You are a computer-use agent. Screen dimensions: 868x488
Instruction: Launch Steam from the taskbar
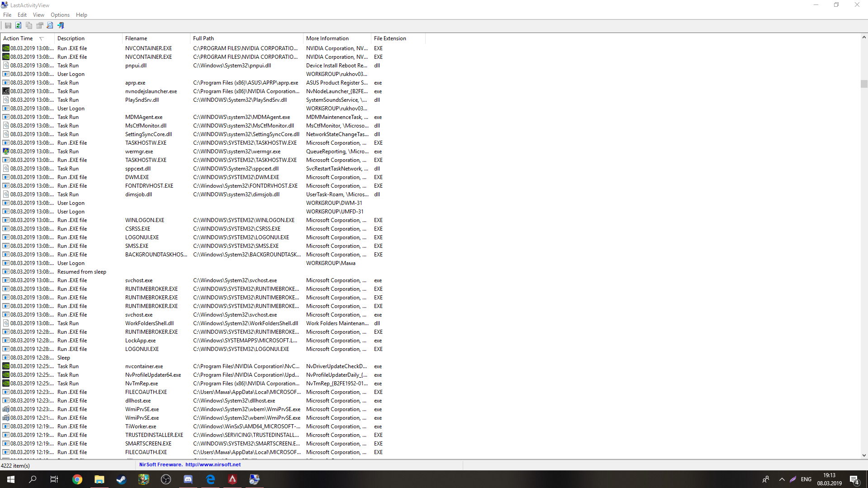point(121,479)
